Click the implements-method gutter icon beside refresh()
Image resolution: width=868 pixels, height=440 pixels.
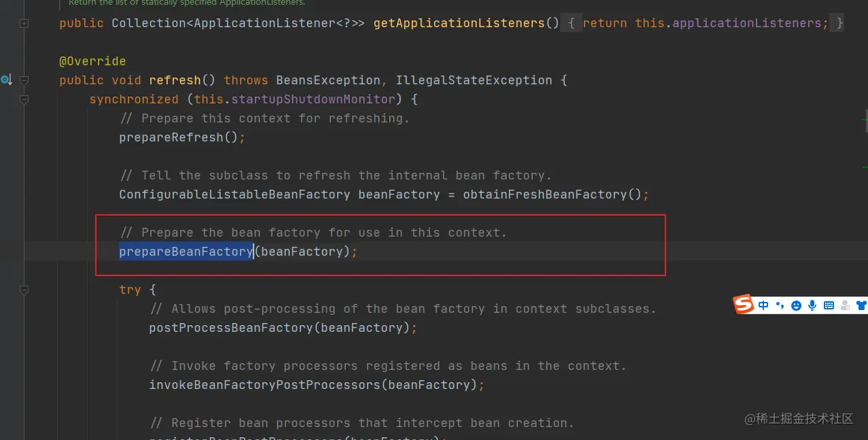click(6, 80)
